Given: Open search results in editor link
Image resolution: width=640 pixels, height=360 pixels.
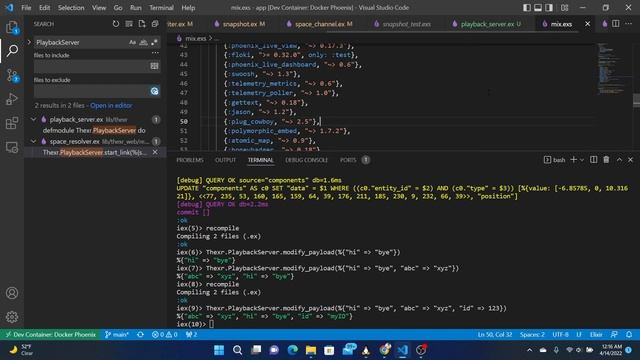Looking at the screenshot, I should pyautogui.click(x=111, y=105).
